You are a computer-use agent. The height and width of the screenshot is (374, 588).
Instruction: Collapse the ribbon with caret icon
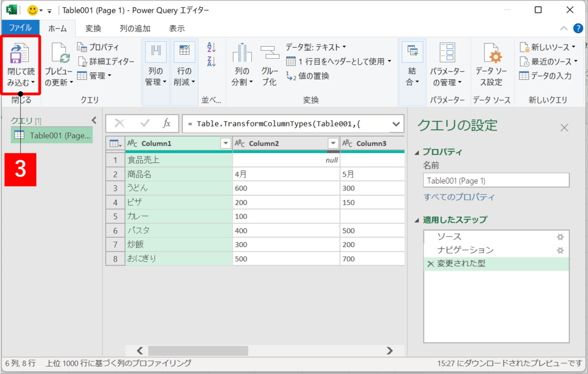564,28
